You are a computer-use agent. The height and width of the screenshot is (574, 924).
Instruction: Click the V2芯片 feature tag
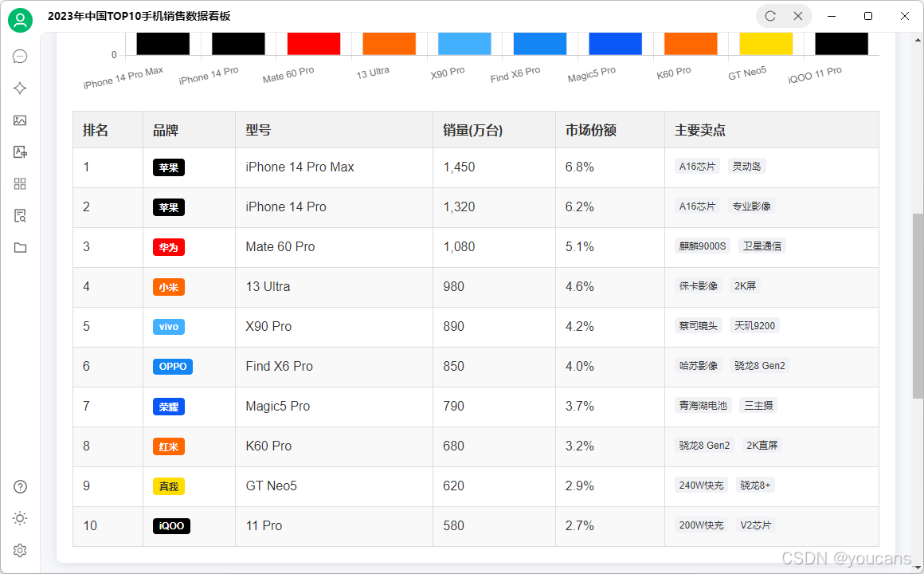(x=755, y=525)
